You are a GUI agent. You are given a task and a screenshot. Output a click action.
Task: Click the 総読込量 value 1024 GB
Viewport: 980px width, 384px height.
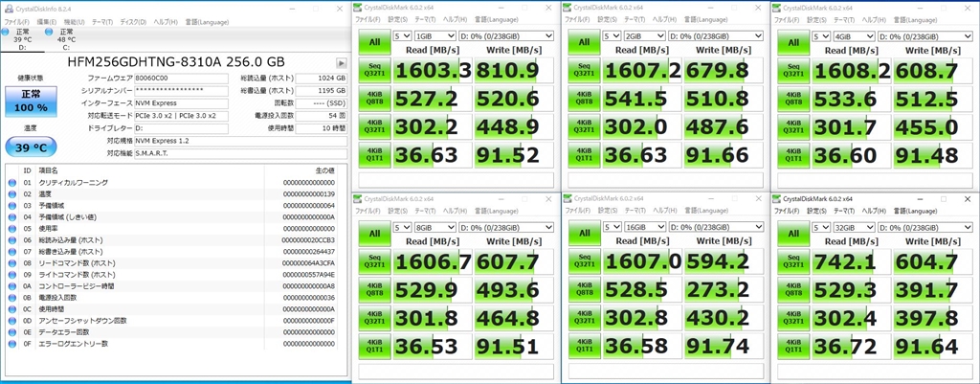click(x=321, y=79)
